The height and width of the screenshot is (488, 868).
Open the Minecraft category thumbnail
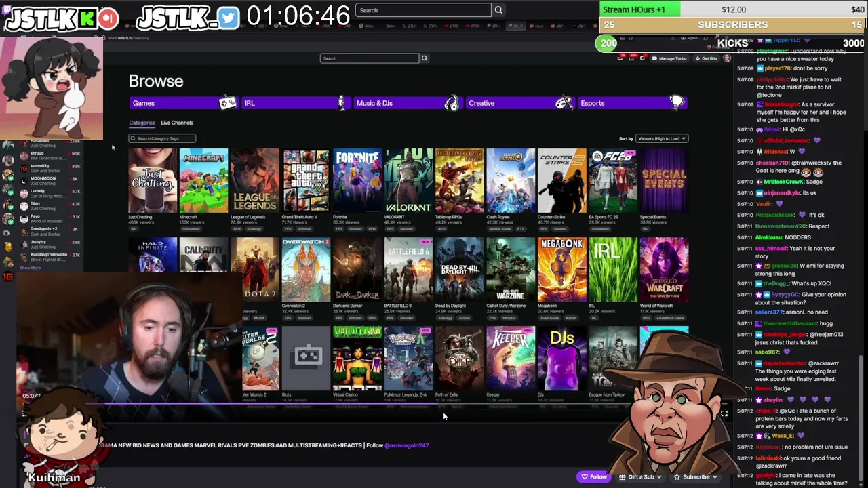pyautogui.click(x=203, y=180)
